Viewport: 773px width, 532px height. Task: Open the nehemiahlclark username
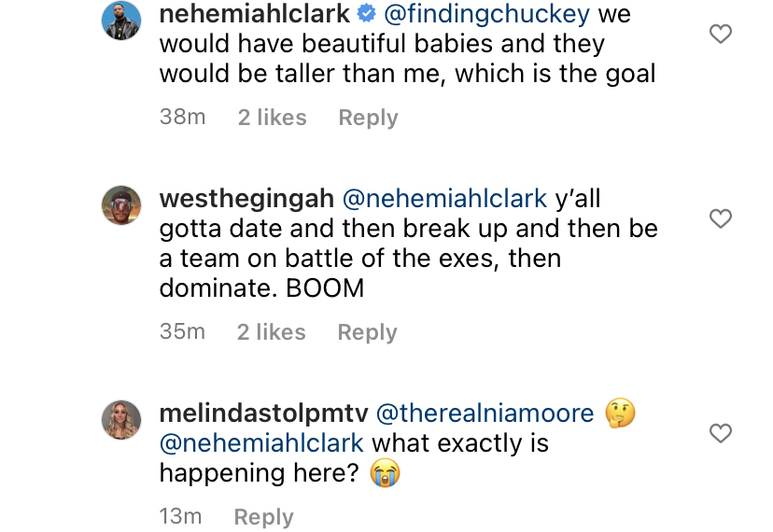pyautogui.click(x=254, y=14)
